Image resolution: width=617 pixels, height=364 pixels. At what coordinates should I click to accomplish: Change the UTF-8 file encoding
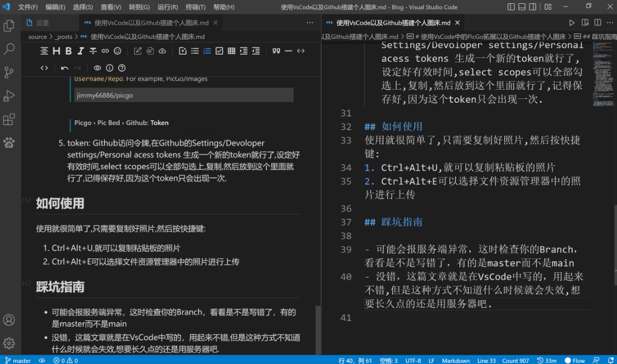click(x=413, y=361)
